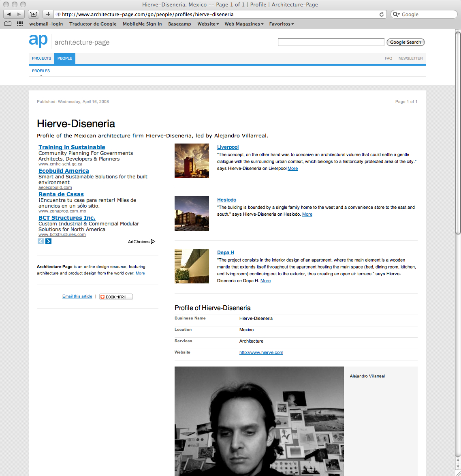The image size is (461, 476).
Task: Open Renta de Casas ad link
Action: (61, 194)
